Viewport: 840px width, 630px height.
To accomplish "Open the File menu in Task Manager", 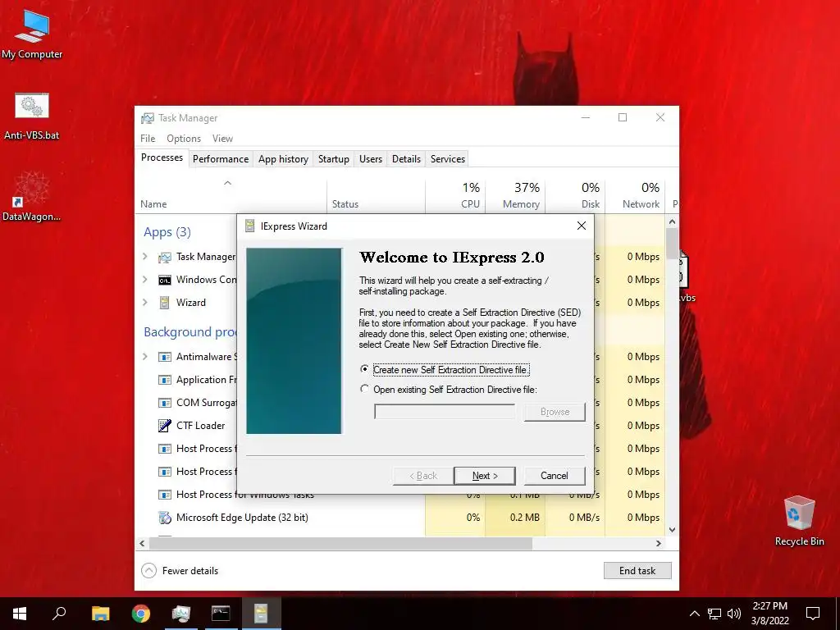I will (148, 138).
